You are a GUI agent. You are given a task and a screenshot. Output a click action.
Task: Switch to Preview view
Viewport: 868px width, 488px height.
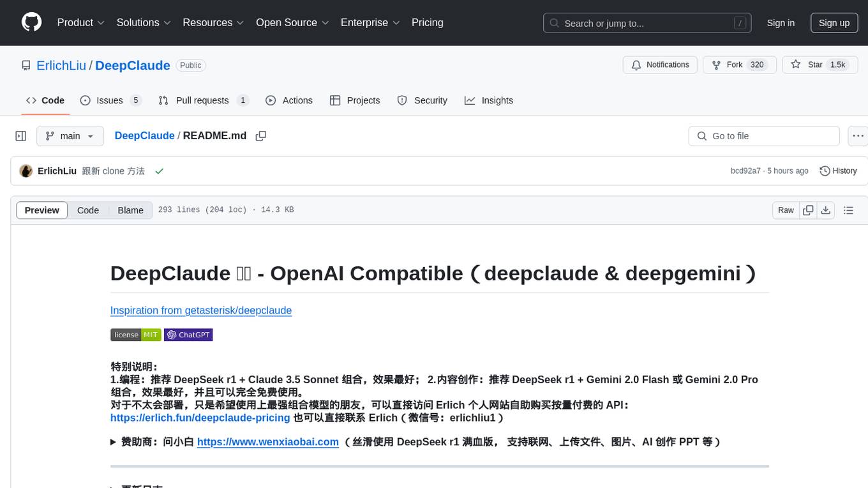[42, 210]
